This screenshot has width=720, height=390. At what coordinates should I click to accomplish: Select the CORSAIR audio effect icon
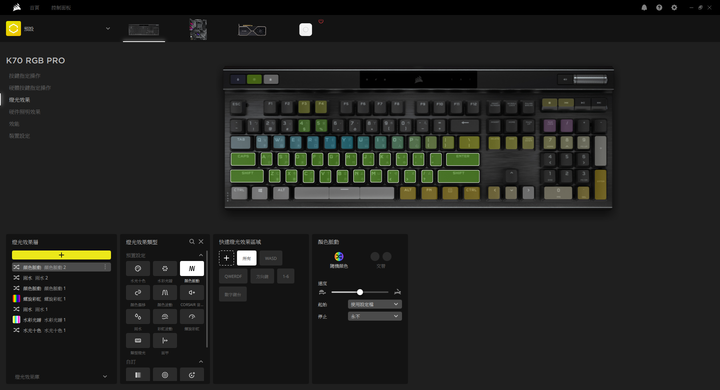pos(192,292)
